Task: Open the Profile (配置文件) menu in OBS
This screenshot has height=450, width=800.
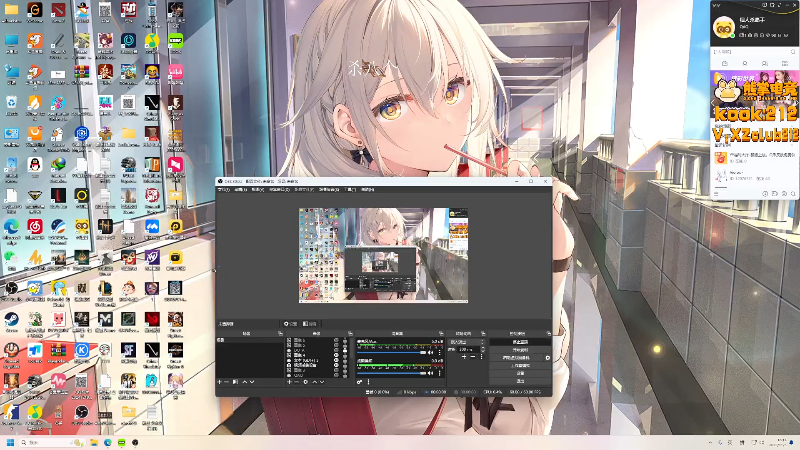Action: 304,190
